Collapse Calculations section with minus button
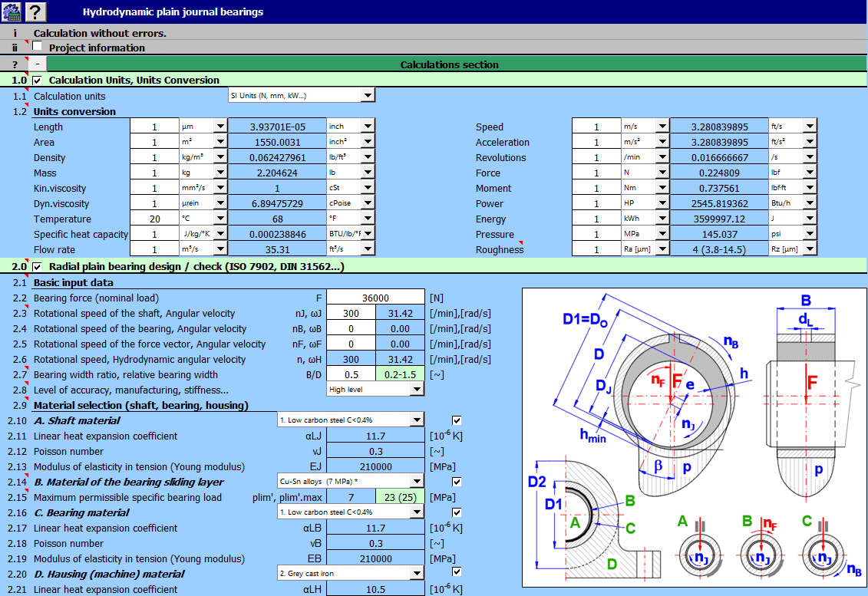The image size is (868, 596). (x=37, y=64)
